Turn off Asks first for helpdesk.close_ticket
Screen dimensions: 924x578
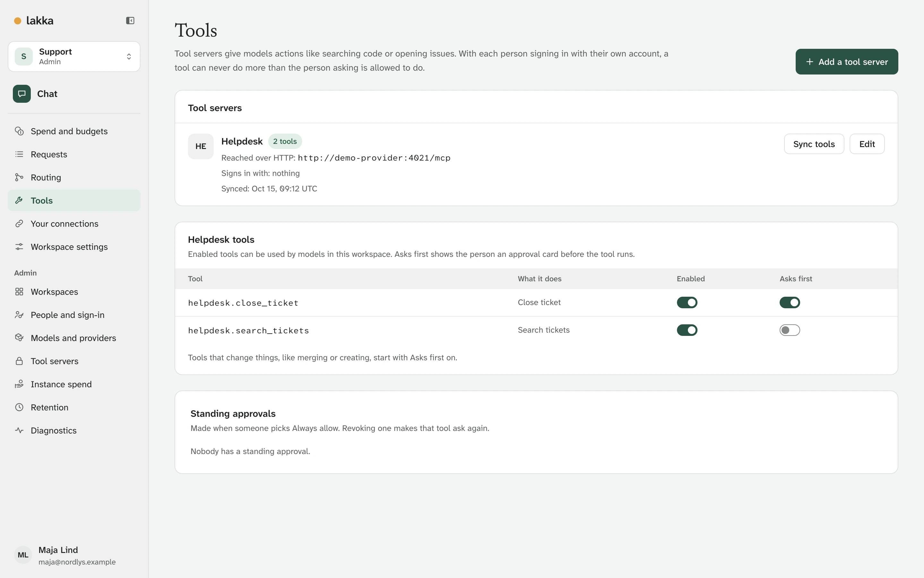(790, 302)
